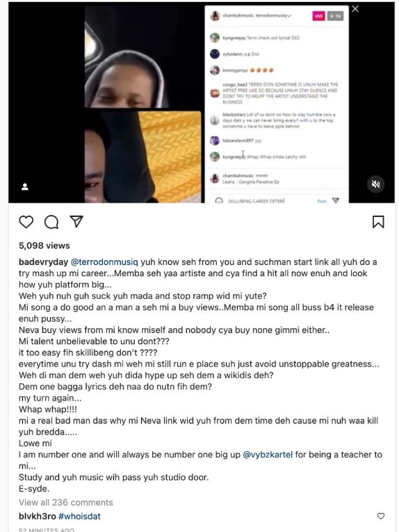The height and width of the screenshot is (532, 399).
Task: Unmute the video with the speaker icon
Action: pos(375,184)
